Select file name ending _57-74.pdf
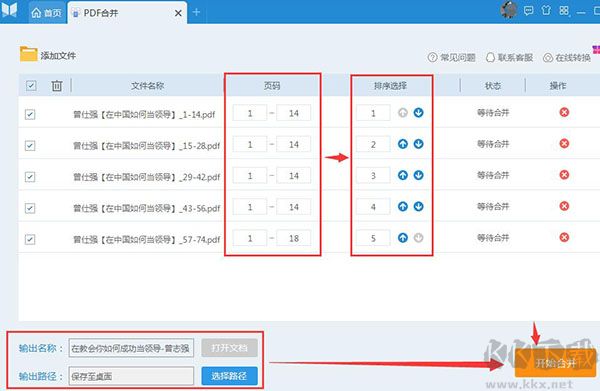This screenshot has height=391, width=600. pos(147,239)
